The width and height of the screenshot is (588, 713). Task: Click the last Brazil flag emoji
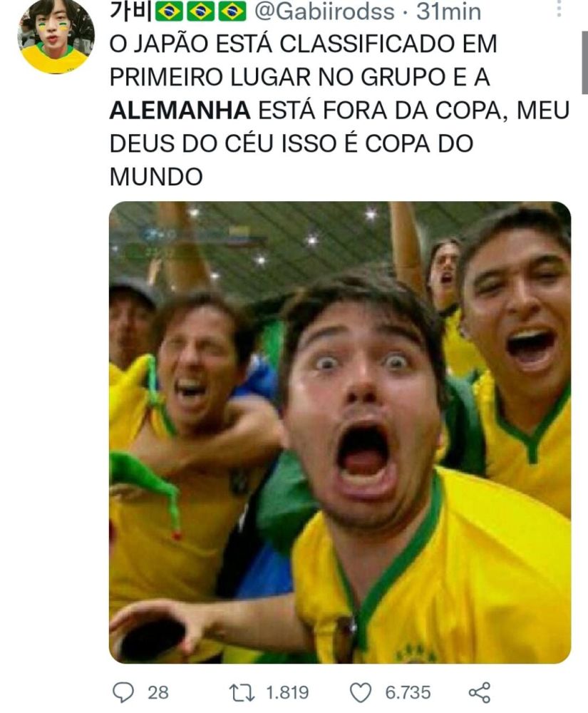[x=232, y=11]
